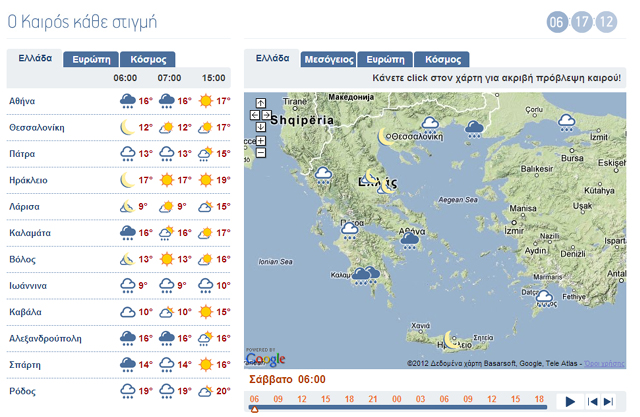The width and height of the screenshot is (640, 417).
Task: Select the 17 hour circle button
Action: 582,23
